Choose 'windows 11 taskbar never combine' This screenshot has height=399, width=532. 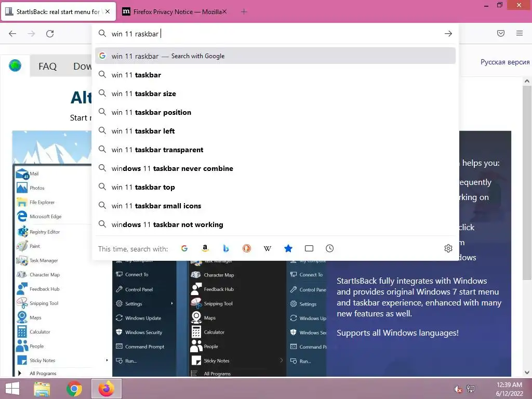point(275,168)
